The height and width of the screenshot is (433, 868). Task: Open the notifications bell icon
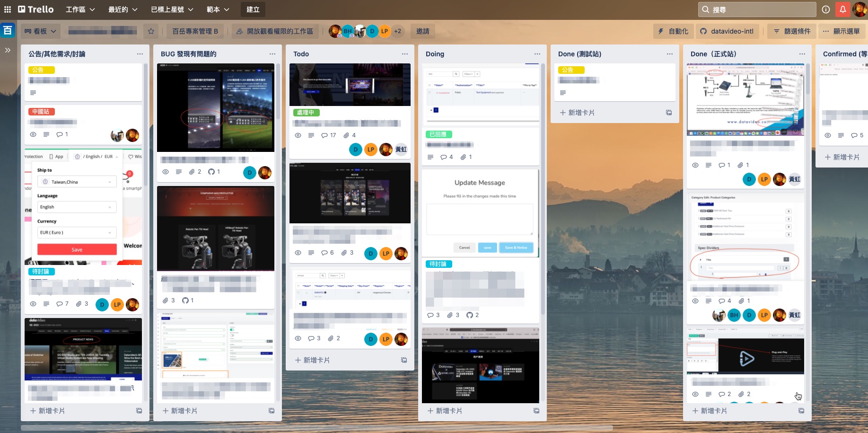[842, 9]
